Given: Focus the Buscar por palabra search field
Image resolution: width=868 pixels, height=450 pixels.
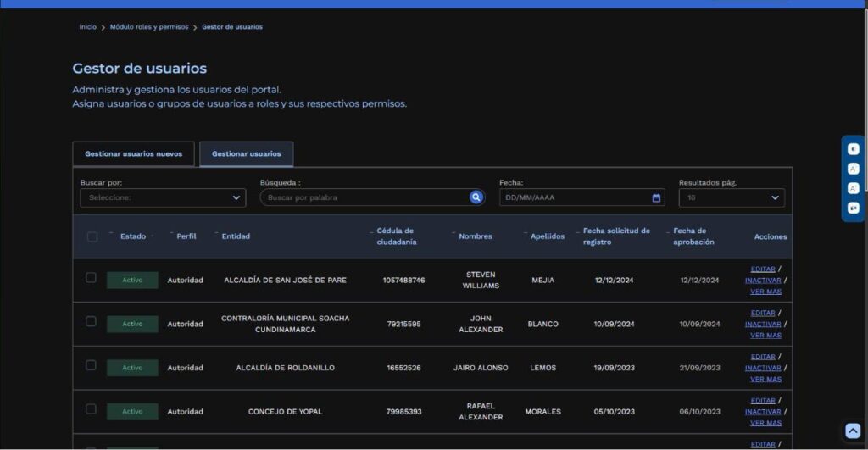Looking at the screenshot, I should (365, 197).
